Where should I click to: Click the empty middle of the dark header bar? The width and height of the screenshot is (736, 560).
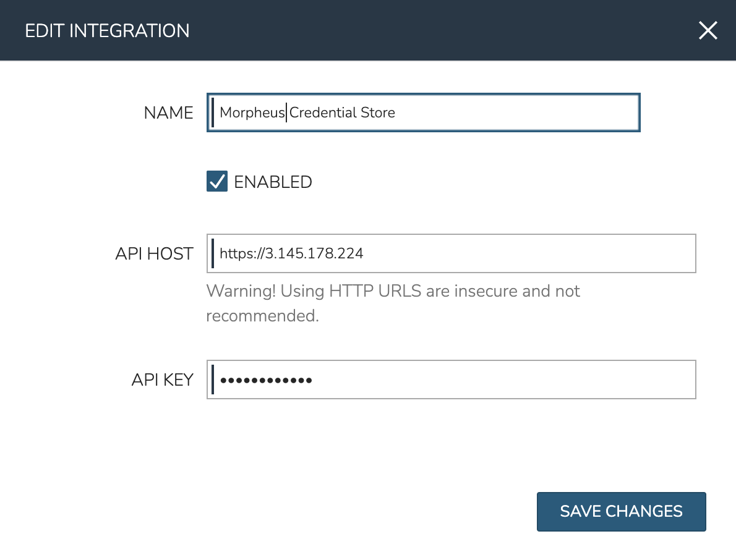coord(433,30)
